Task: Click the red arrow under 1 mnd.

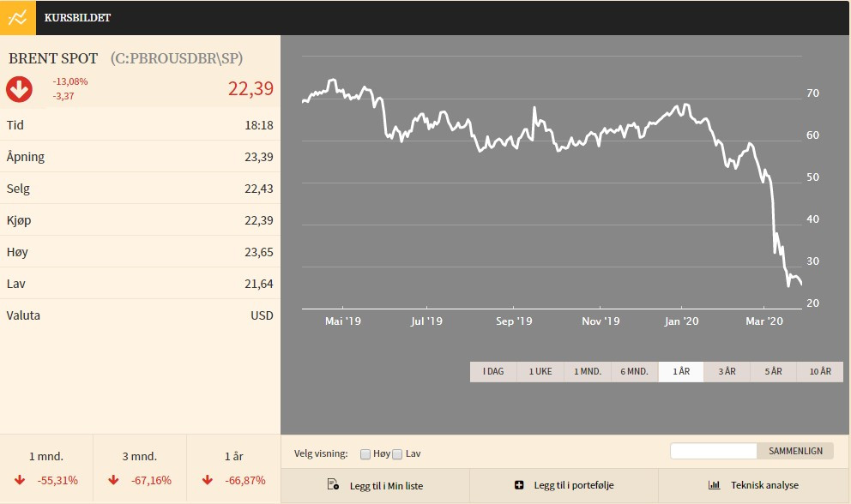Action: click(x=19, y=480)
